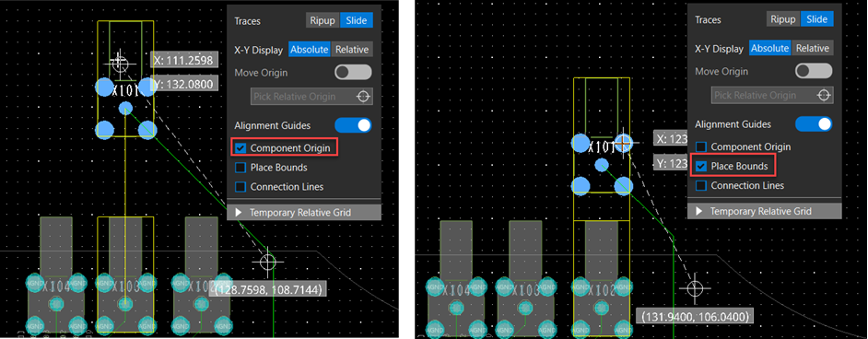Check Connection Lines checkbox in left panel
The image size is (868, 339).
point(240,187)
